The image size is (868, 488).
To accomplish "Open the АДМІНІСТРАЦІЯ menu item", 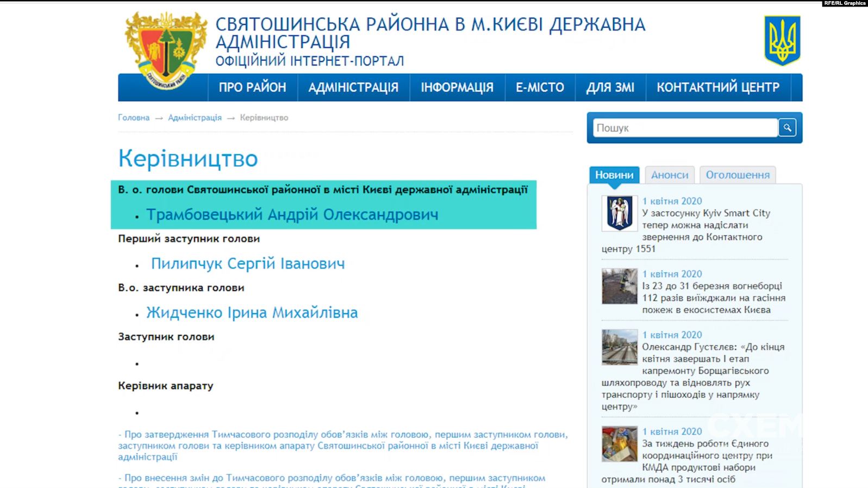I will pos(353,87).
